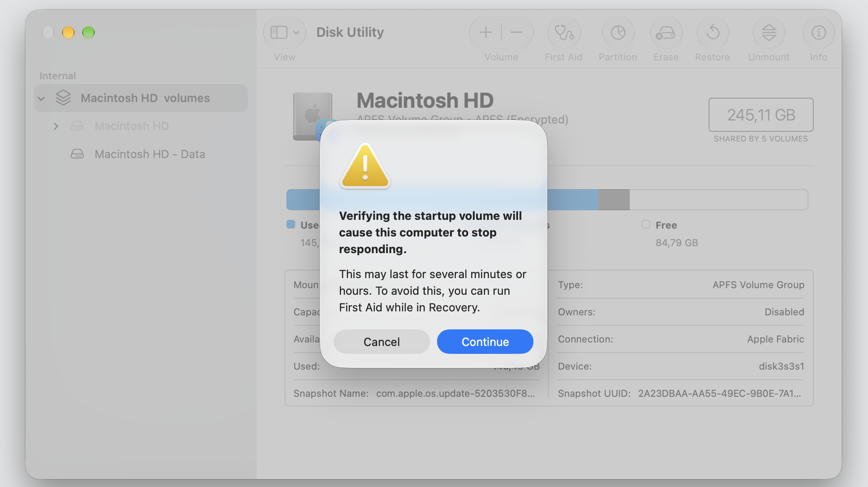
Task: Expand the View dropdown chevron
Action: [x=296, y=32]
